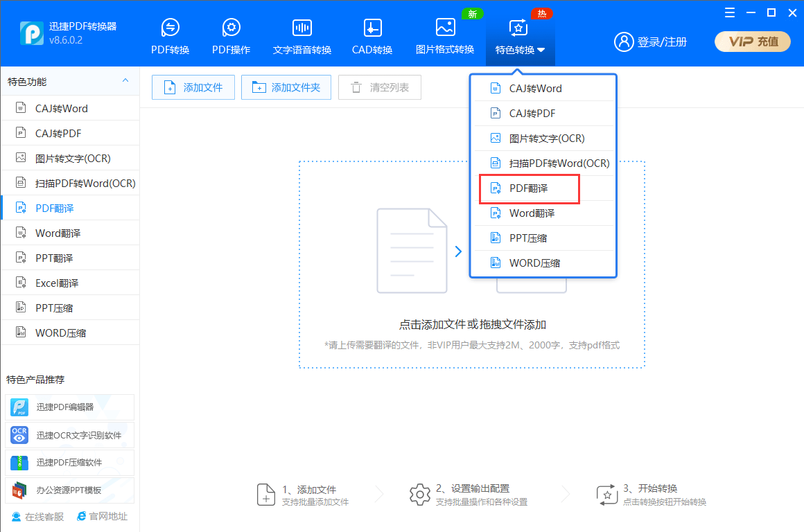Open 迅捷OCR文字识别软件 product recommendation
The image size is (804, 532).
pos(70,435)
